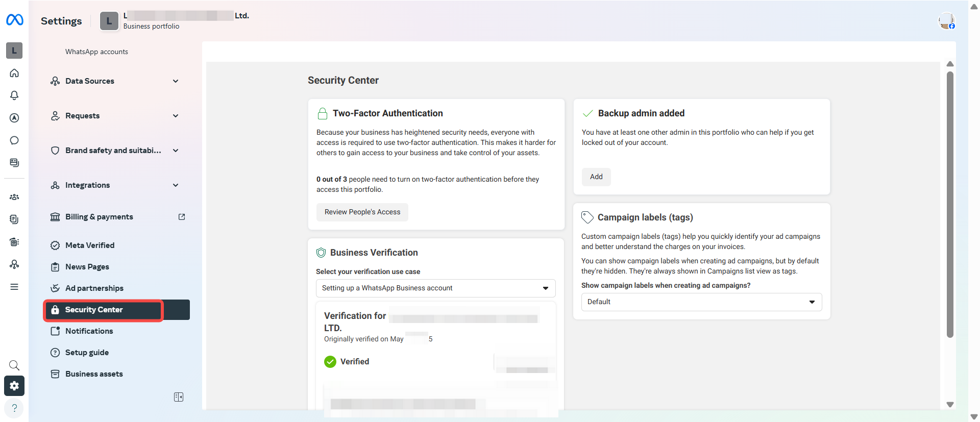Click the settings gear icon in rail
The height and width of the screenshot is (422, 980).
click(x=14, y=386)
